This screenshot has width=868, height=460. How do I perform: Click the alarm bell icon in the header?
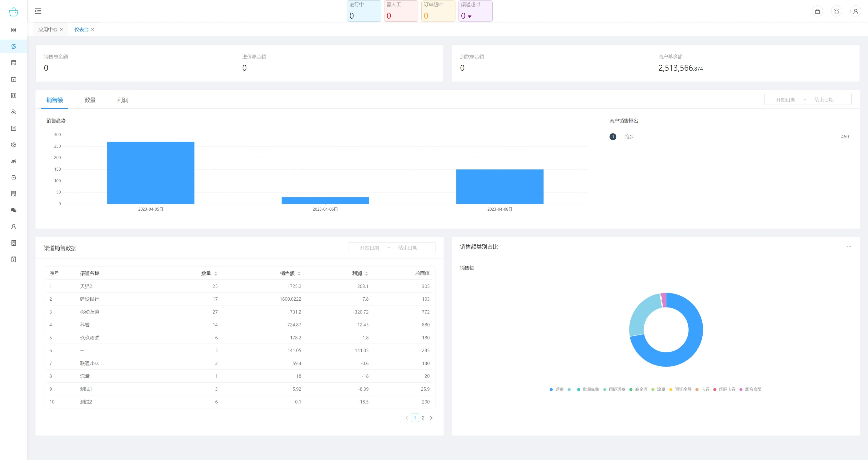point(836,11)
